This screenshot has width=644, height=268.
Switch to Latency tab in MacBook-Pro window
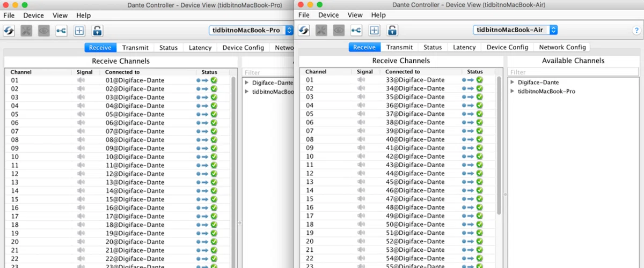(200, 48)
